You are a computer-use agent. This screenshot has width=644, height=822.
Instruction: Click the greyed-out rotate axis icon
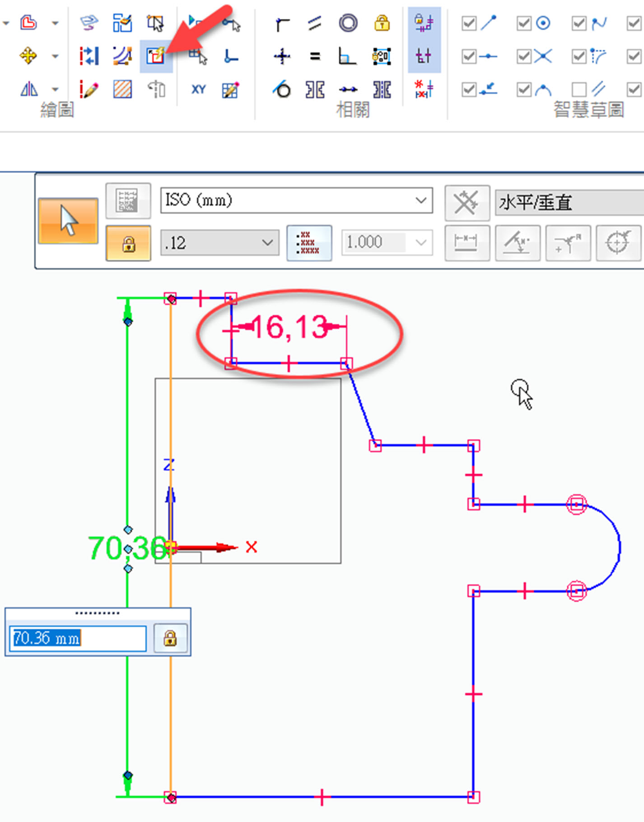[x=156, y=89]
